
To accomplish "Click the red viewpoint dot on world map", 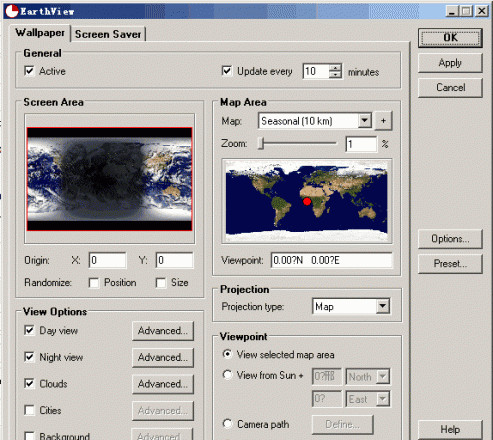I will pyautogui.click(x=307, y=201).
